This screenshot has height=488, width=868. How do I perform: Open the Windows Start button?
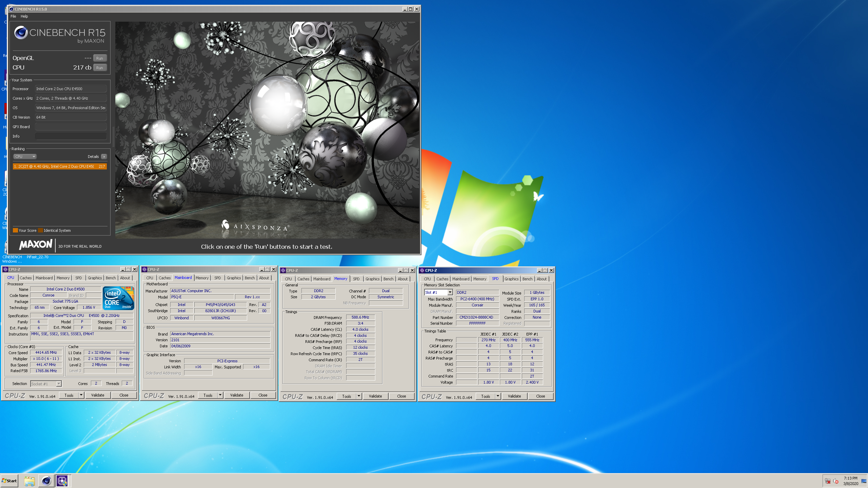9,481
